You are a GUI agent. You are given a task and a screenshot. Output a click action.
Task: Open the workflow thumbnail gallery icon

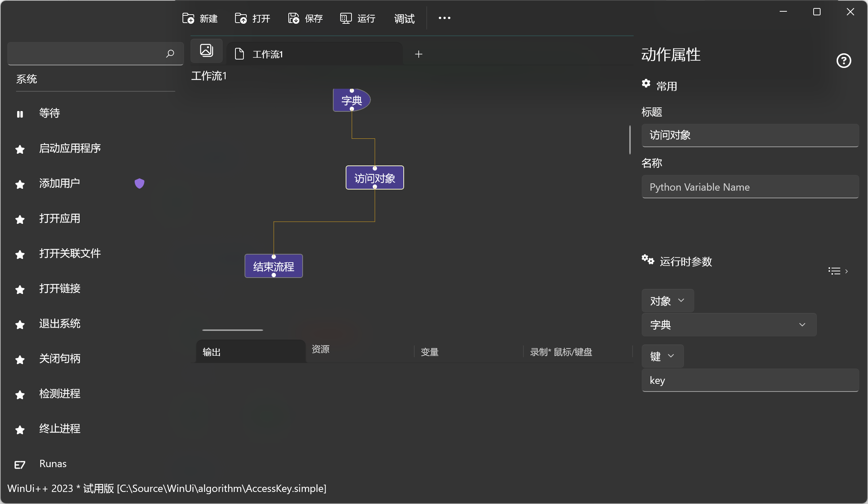[x=206, y=50]
